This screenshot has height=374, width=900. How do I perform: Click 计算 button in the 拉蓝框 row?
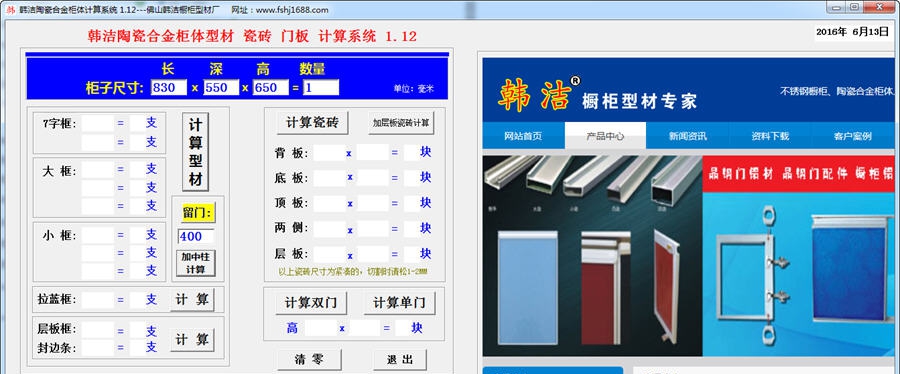(192, 299)
